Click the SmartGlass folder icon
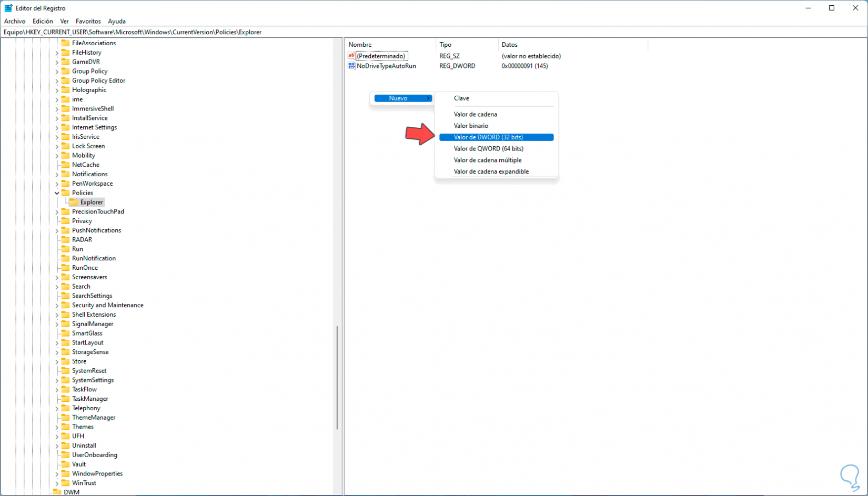 [x=65, y=333]
